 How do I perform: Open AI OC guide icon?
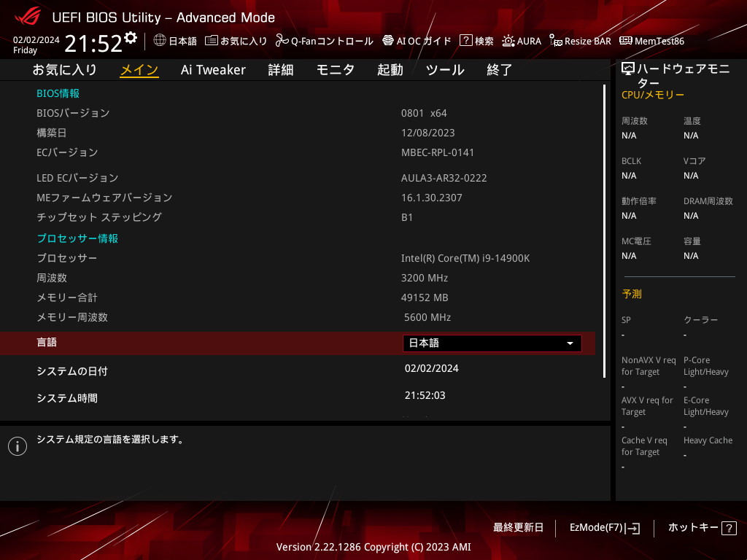(x=388, y=41)
